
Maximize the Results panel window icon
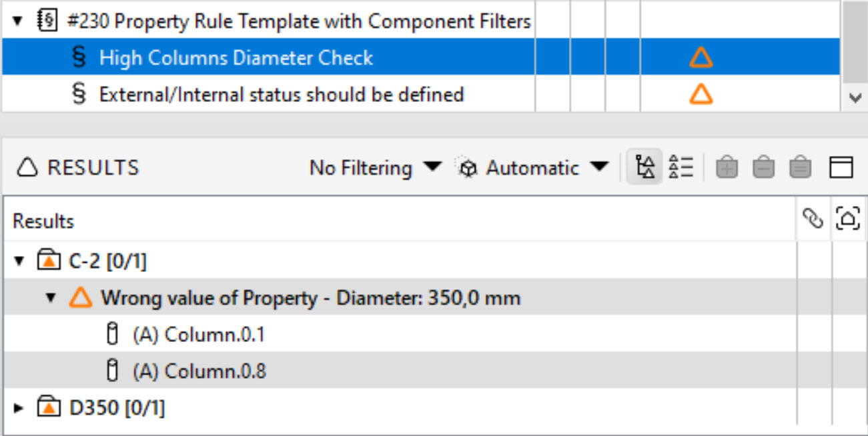(x=841, y=167)
